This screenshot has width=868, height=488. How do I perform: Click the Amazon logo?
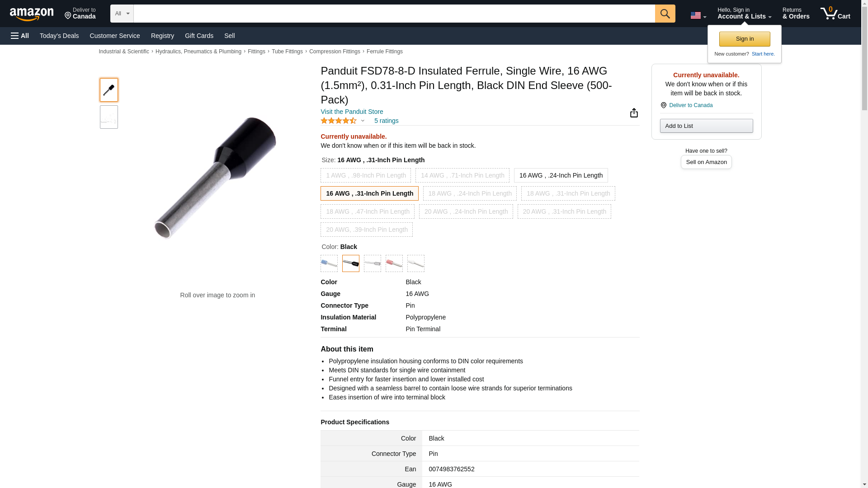32,14
